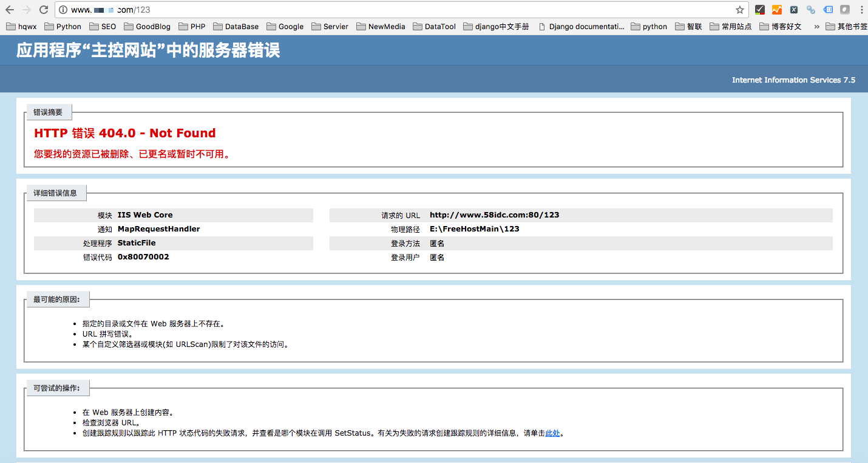Open the Python bookmarks folder
868x463 pixels.
click(x=63, y=26)
